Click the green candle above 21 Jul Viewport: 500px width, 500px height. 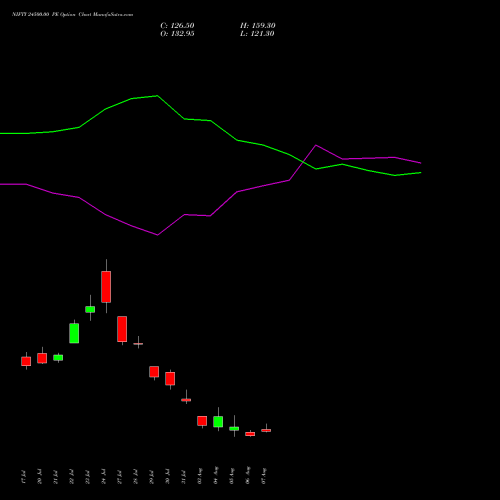tap(58, 358)
